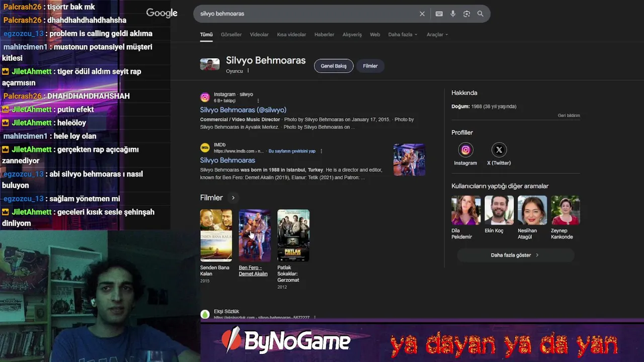This screenshot has height=362, width=644.
Task: Switch to the Web tab
Action: 375,35
